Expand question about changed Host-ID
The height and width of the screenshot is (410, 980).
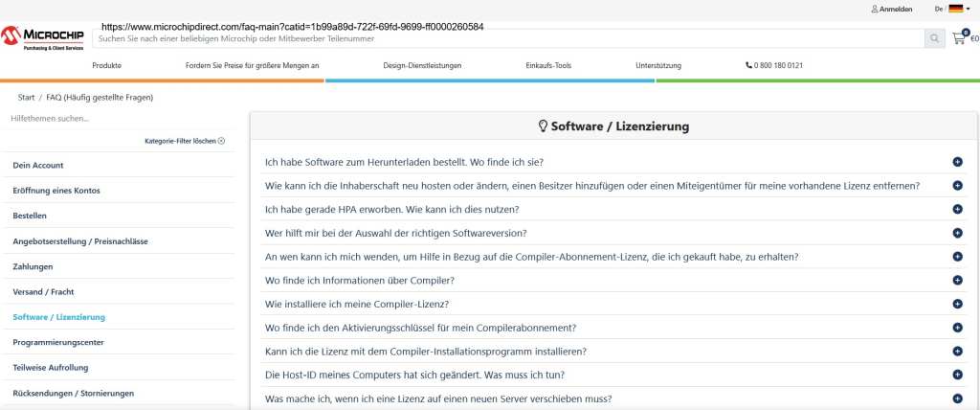coord(957,375)
